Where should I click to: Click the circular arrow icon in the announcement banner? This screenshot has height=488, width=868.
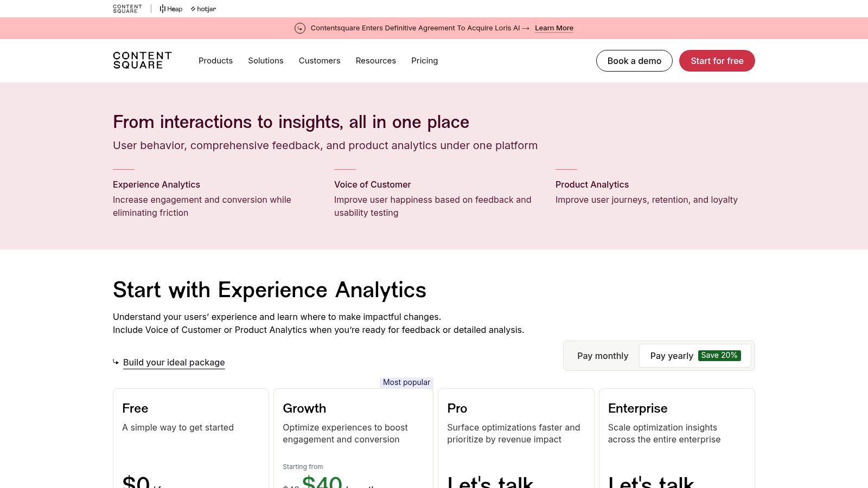300,28
